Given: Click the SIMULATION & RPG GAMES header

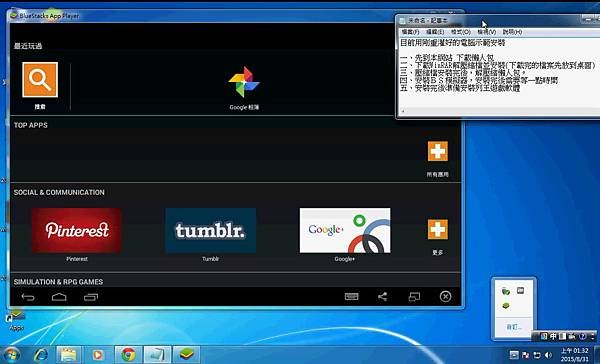Looking at the screenshot, I should [58, 282].
